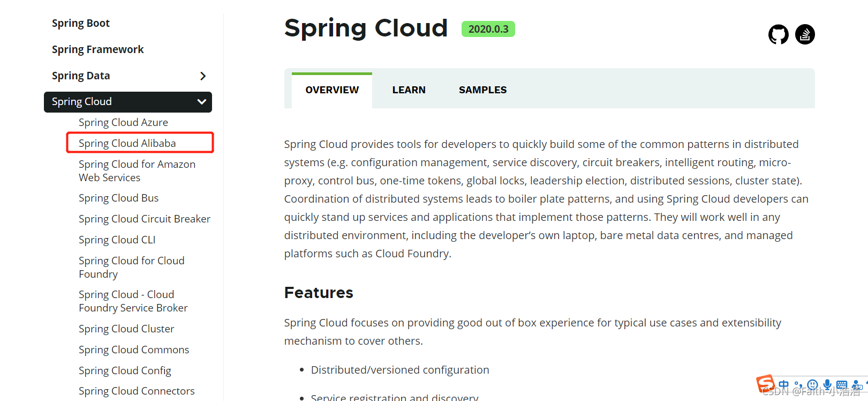Toggle Chinese/English mode in Sogou toolbar
Viewport: 868px width, 401px height.
pyautogui.click(x=784, y=384)
